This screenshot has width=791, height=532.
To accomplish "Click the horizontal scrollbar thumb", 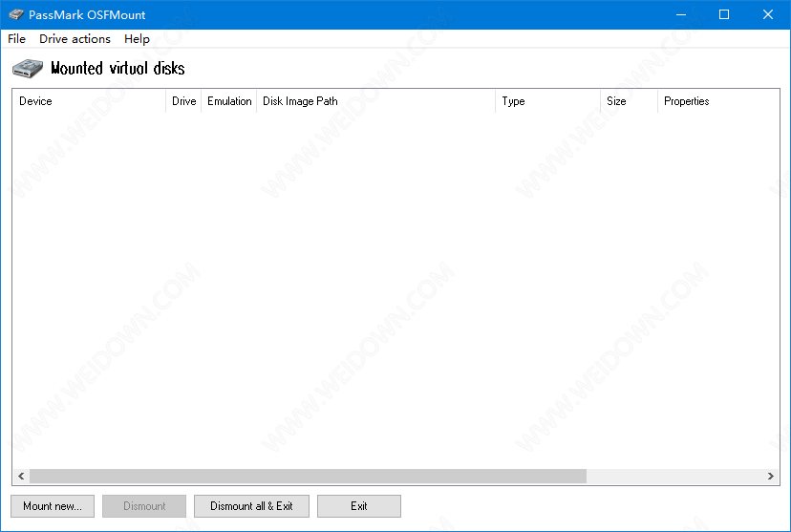I will point(308,476).
